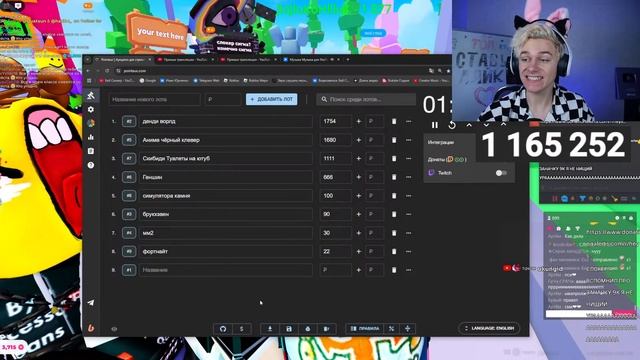Click the save floppy disk icon in the bottom toolbar

[x=289, y=329]
